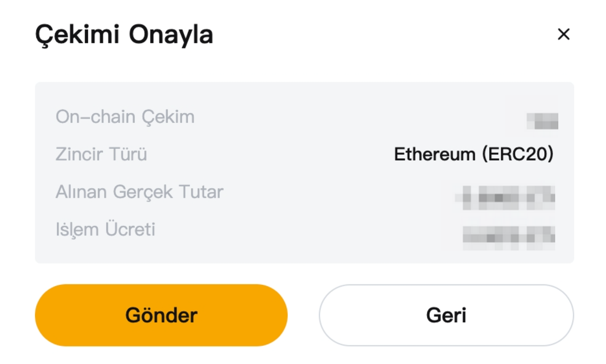
Task: Click the Ethereum (ERC20) chain value
Action: pyautogui.click(x=473, y=154)
